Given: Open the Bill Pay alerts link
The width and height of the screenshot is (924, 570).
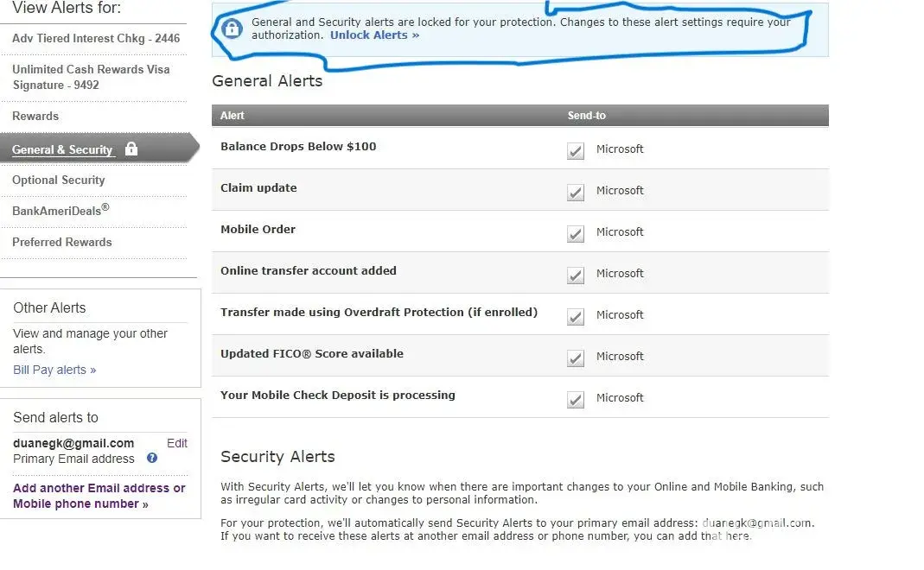Looking at the screenshot, I should 54,370.
